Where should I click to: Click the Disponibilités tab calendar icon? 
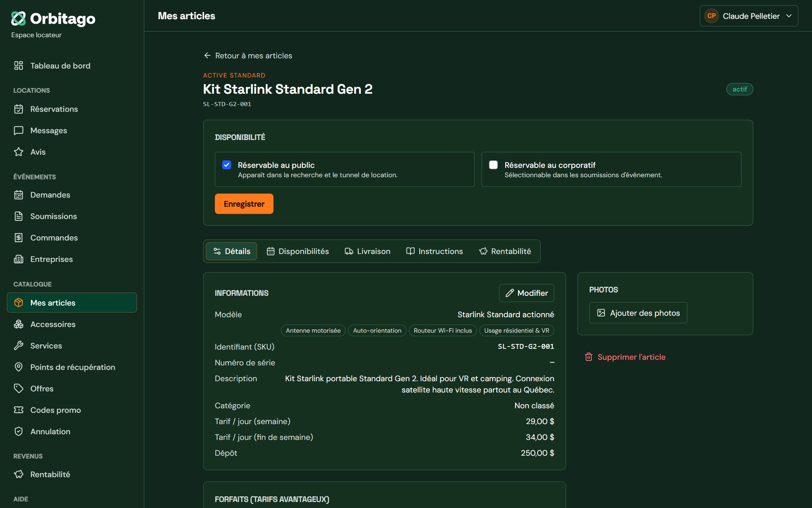[x=271, y=251]
